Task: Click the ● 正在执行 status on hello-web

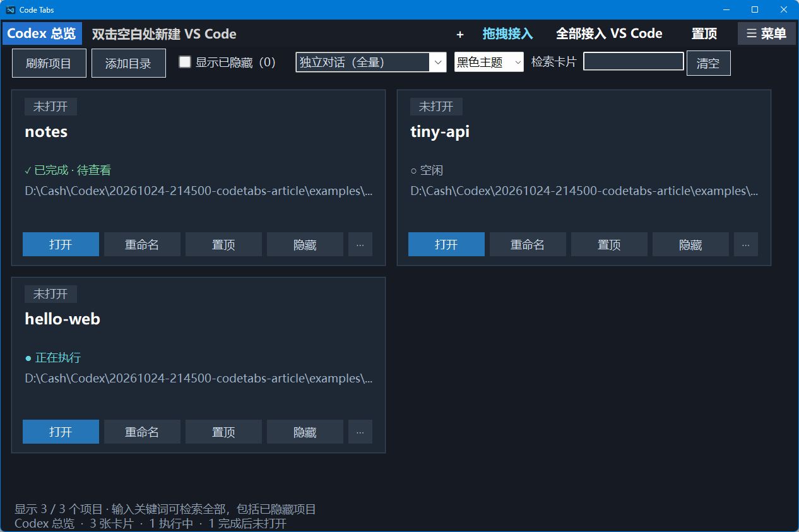Action: 53,358
